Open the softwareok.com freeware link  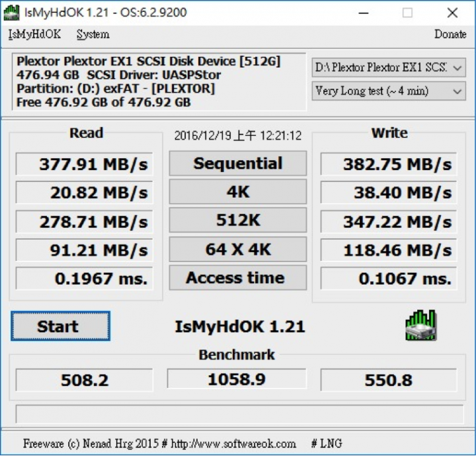coord(233,443)
